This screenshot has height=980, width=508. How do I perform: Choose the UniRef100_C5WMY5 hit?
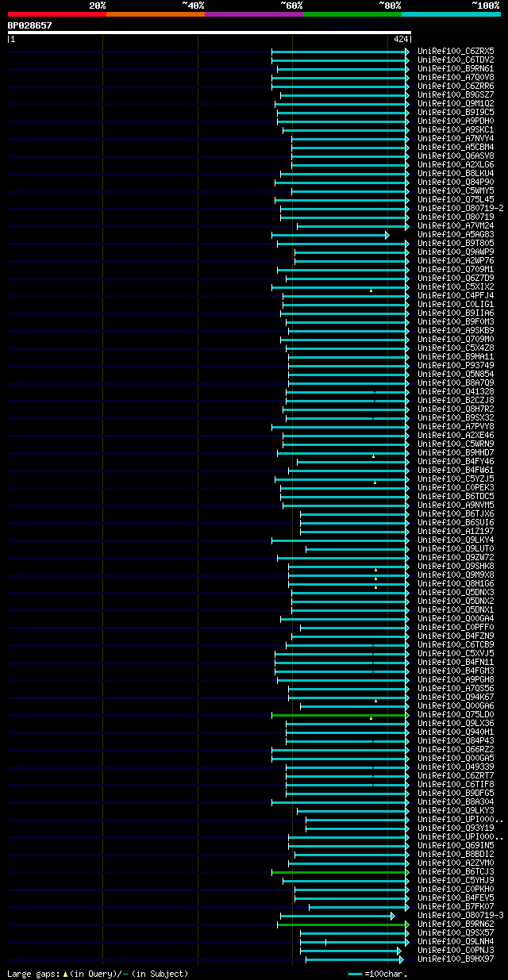click(x=456, y=190)
